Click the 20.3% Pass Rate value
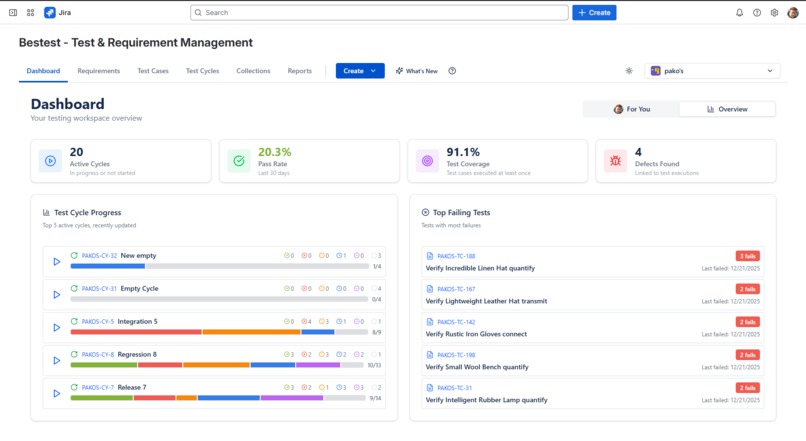806x441 pixels. 274,152
